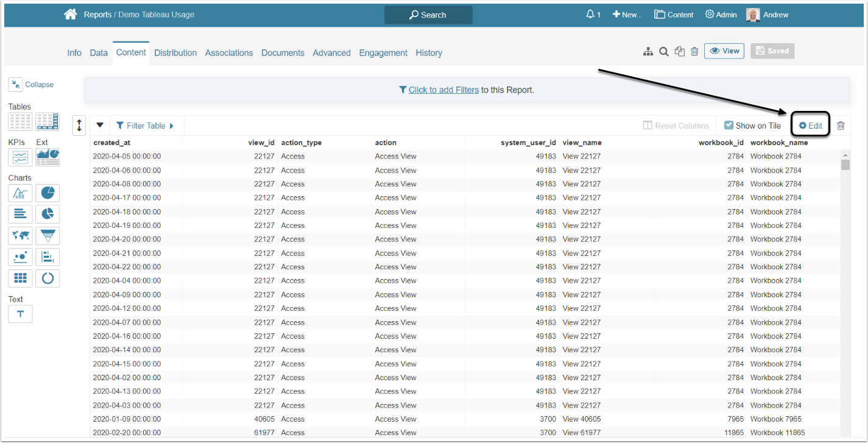Add a Text block element

tap(20, 314)
